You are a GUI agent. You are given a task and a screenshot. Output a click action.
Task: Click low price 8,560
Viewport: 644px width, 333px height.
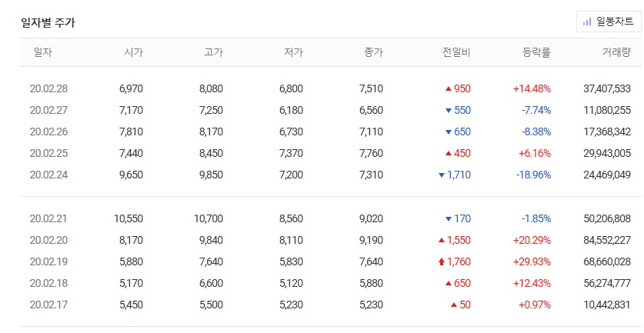click(x=291, y=218)
